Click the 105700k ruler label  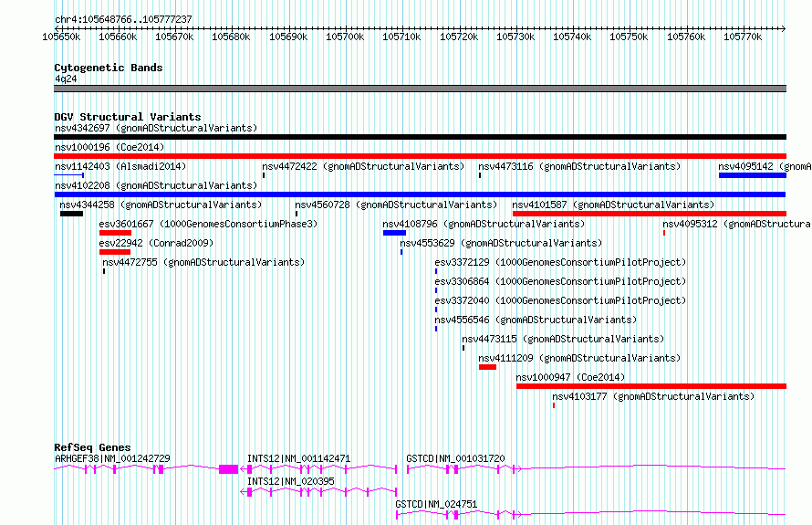click(x=344, y=37)
